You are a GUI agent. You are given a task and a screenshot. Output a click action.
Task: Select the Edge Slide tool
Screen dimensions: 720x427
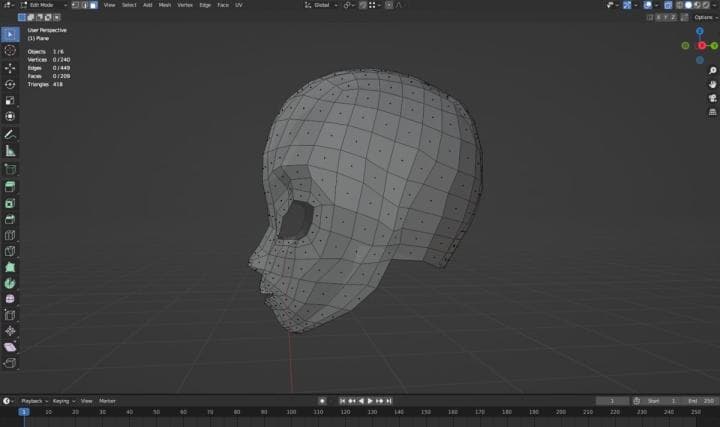(10, 315)
